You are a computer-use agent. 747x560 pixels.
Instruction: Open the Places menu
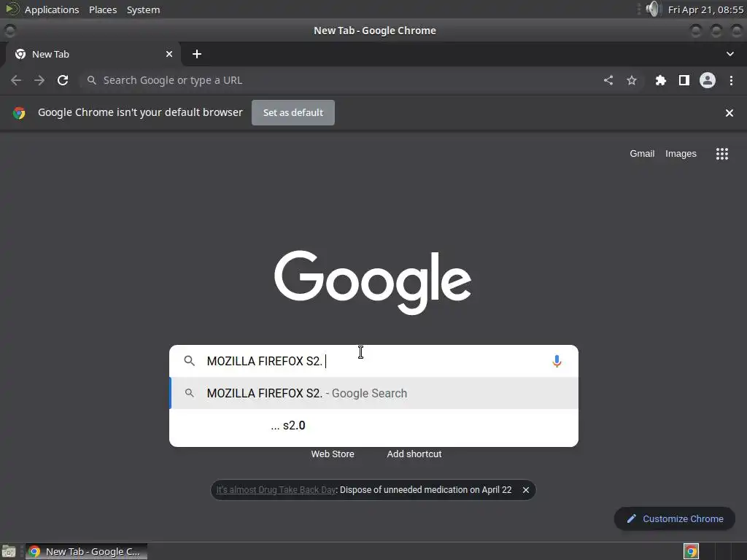(103, 9)
